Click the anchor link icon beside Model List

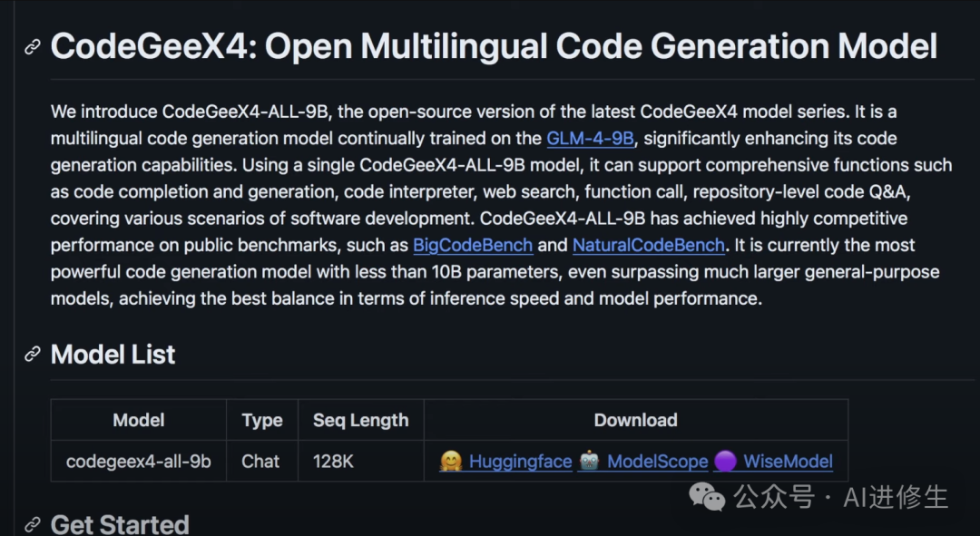[33, 355]
